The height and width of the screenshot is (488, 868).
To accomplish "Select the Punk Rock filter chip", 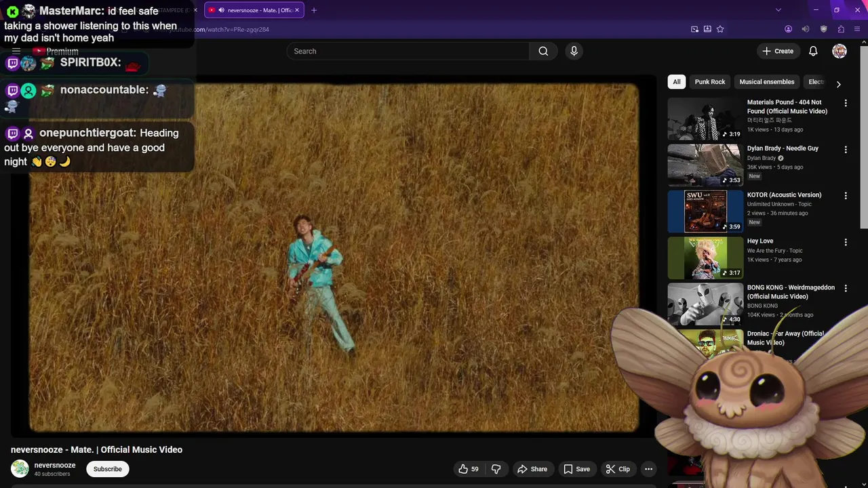I will [710, 82].
